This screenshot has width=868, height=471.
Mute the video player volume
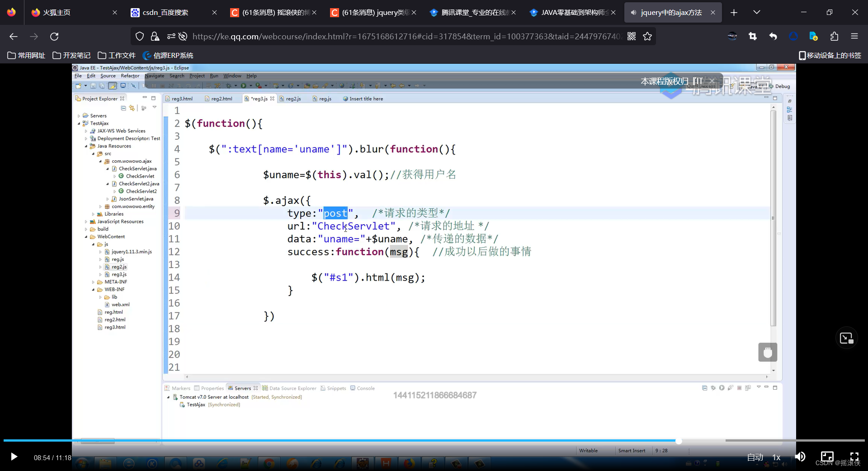800,457
